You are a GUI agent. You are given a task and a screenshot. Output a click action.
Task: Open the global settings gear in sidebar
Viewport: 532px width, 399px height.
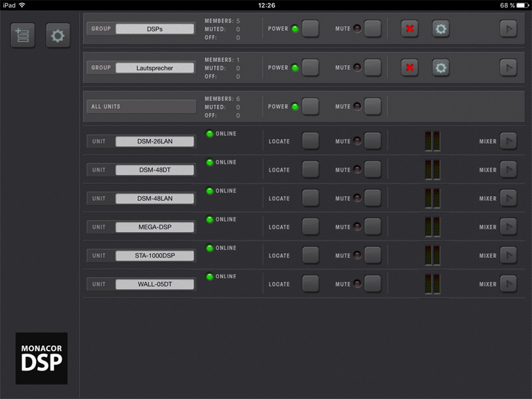pos(58,35)
